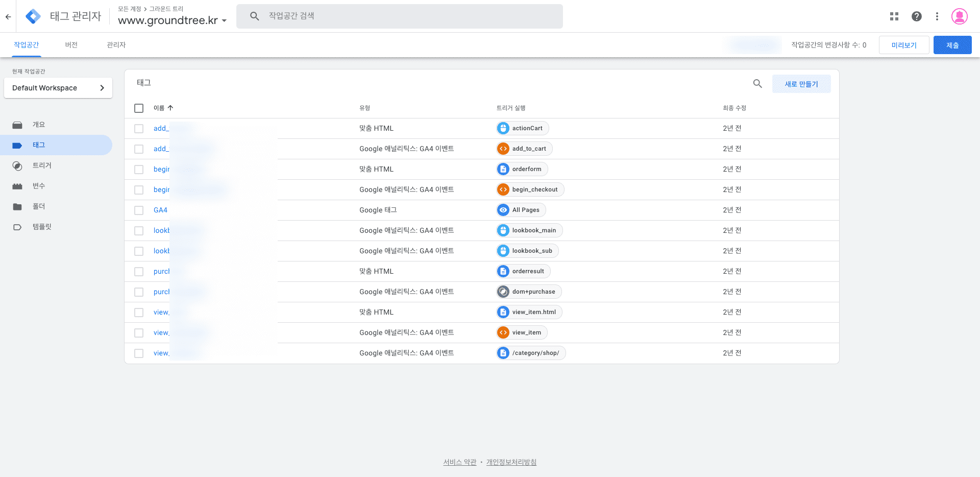Viewport: 980px width, 477px height.
Task: Click the user account avatar
Action: point(959,16)
